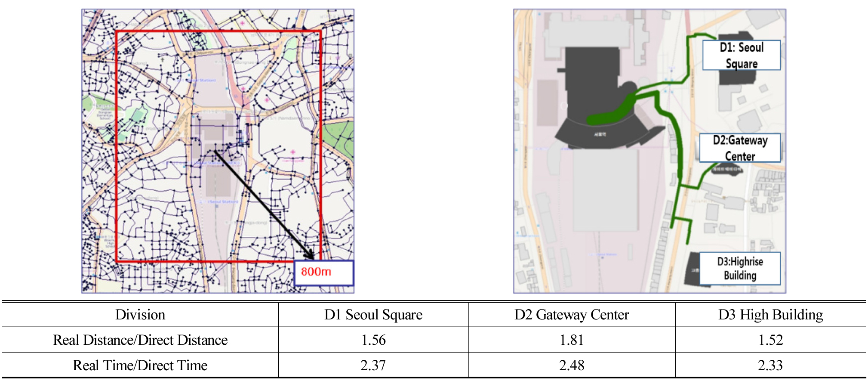Click the D3 High Building column header
Screen dimensions: 868x384
click(771, 315)
